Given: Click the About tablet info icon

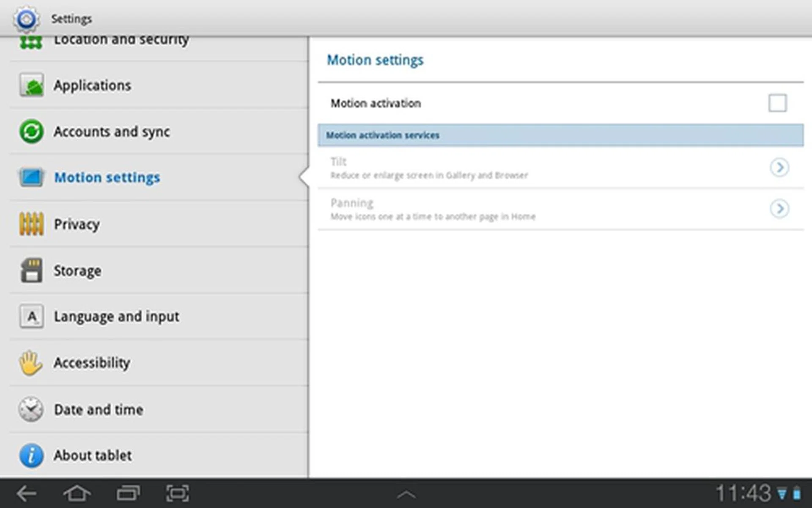Looking at the screenshot, I should (x=31, y=456).
